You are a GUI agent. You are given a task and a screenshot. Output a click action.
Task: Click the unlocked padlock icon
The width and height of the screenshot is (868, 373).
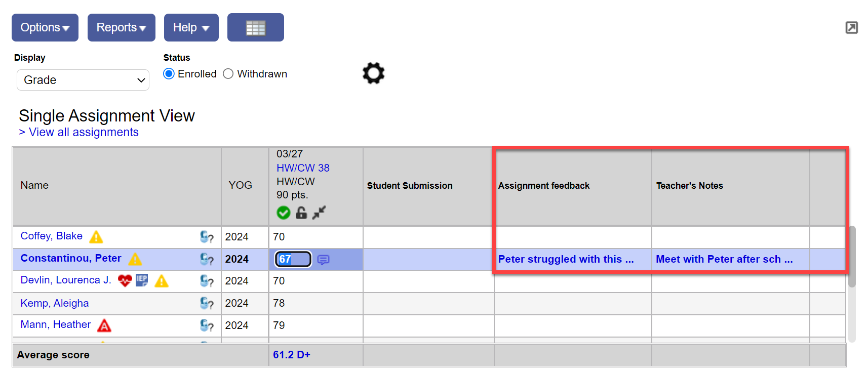pos(301,213)
